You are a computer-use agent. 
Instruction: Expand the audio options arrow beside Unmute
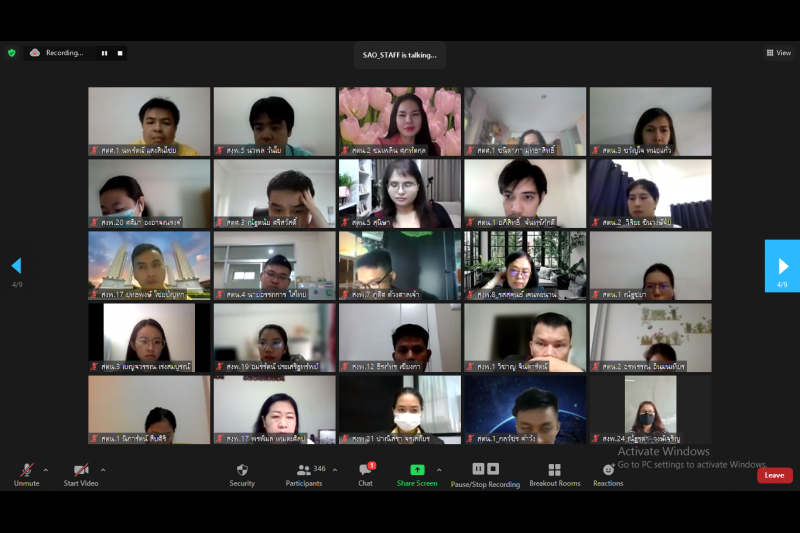pyautogui.click(x=45, y=469)
